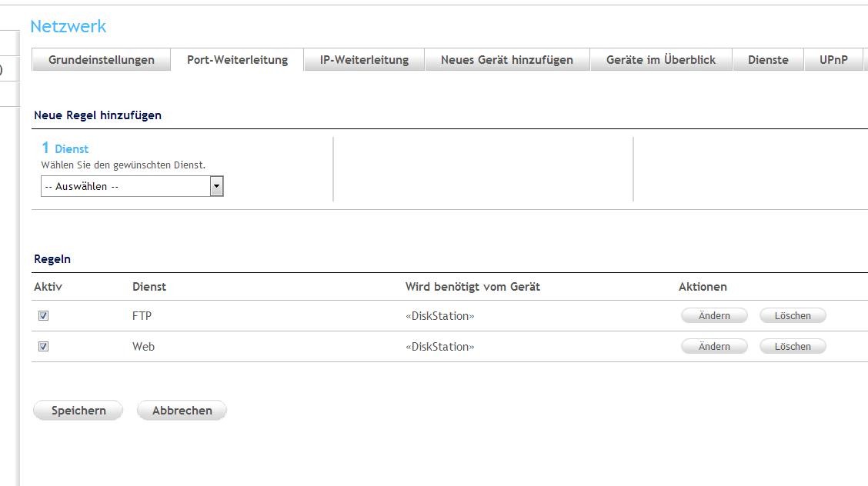This screenshot has width=868, height=486.
Task: Open the Neues Gerät hinzufügen tab
Action: pyautogui.click(x=506, y=60)
